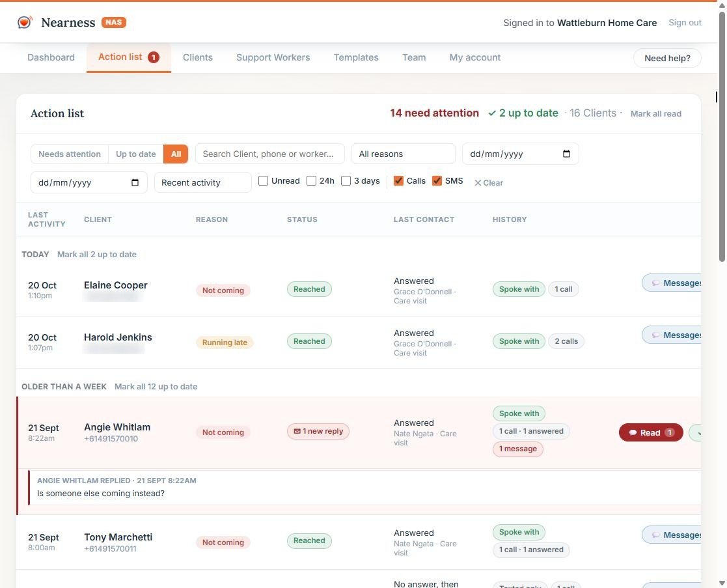
Task: Click reply text Is someone else coming instead?
Action: tap(101, 494)
